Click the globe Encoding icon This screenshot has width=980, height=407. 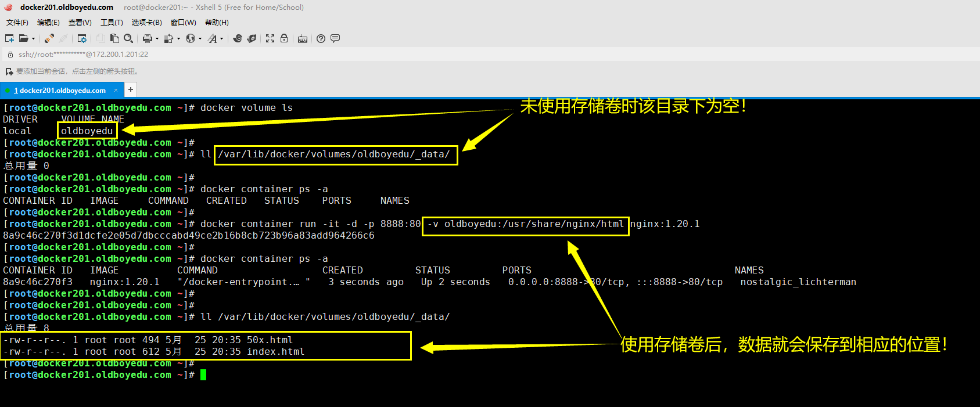(x=190, y=38)
